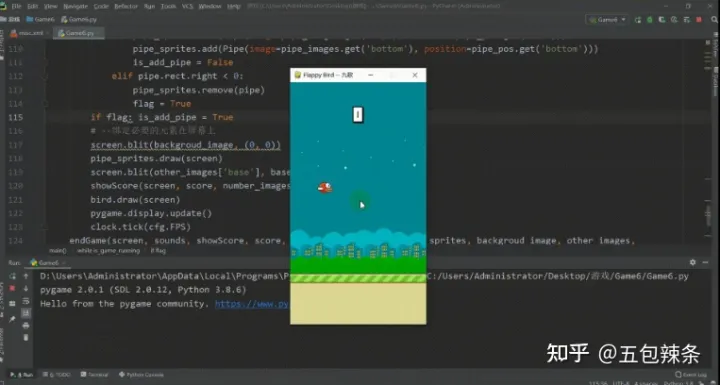Click the Game6 folder breadcrumb

click(41, 19)
